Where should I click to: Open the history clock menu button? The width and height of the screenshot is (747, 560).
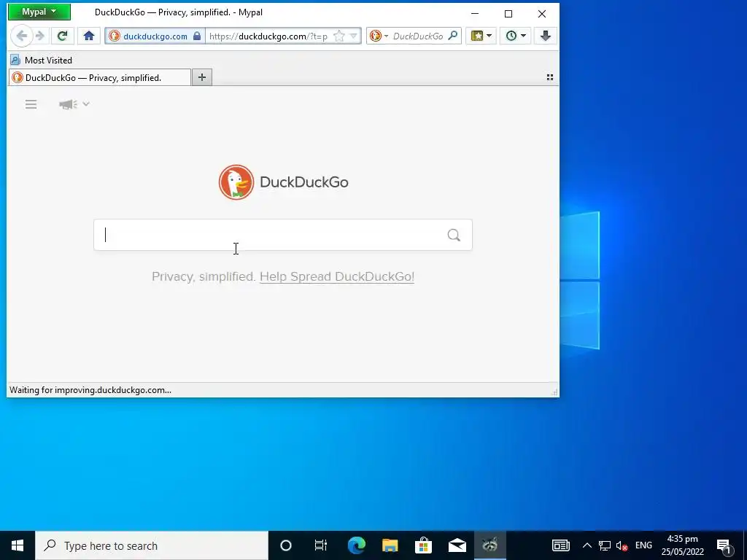click(516, 36)
